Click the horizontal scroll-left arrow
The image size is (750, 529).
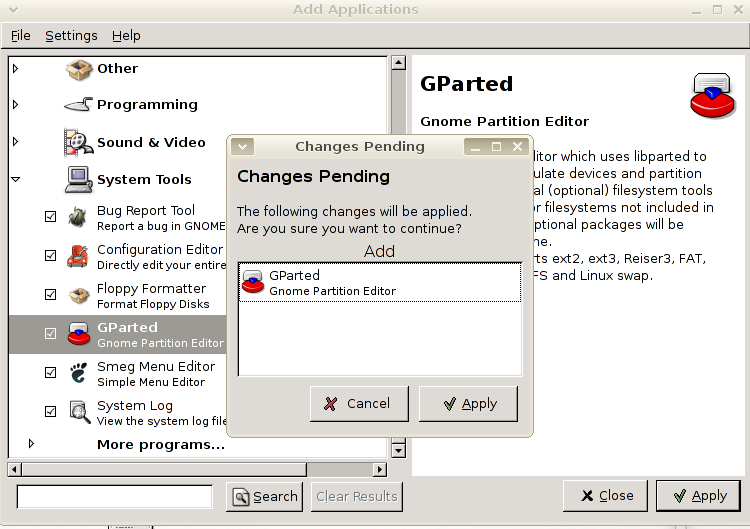[15, 470]
